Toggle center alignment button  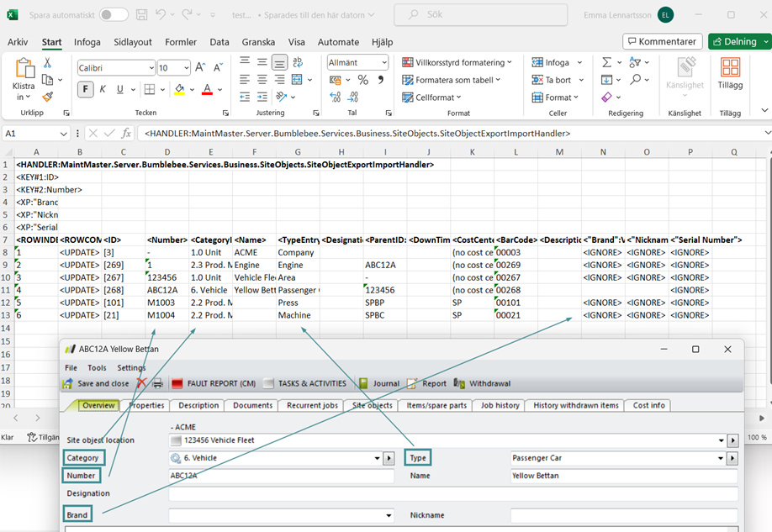262,80
